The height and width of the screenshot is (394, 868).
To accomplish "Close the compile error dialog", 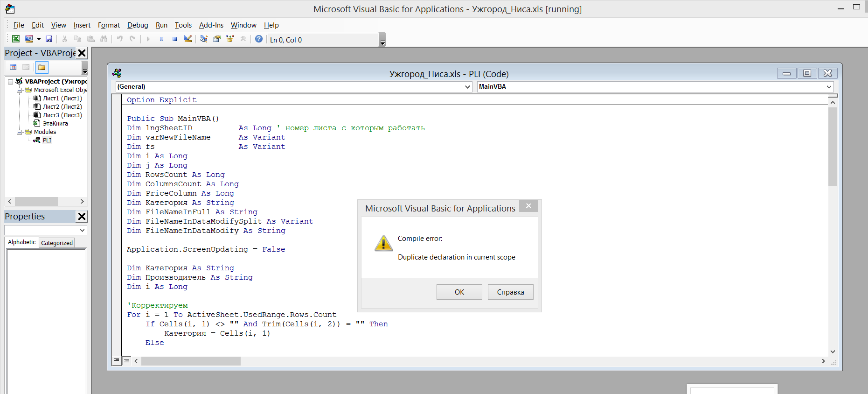I will [528, 206].
